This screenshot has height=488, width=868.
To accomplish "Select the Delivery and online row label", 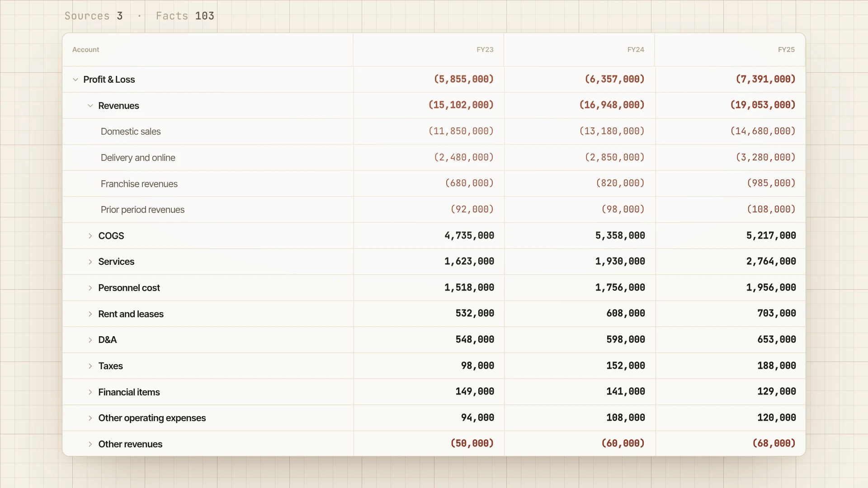I will (x=138, y=158).
